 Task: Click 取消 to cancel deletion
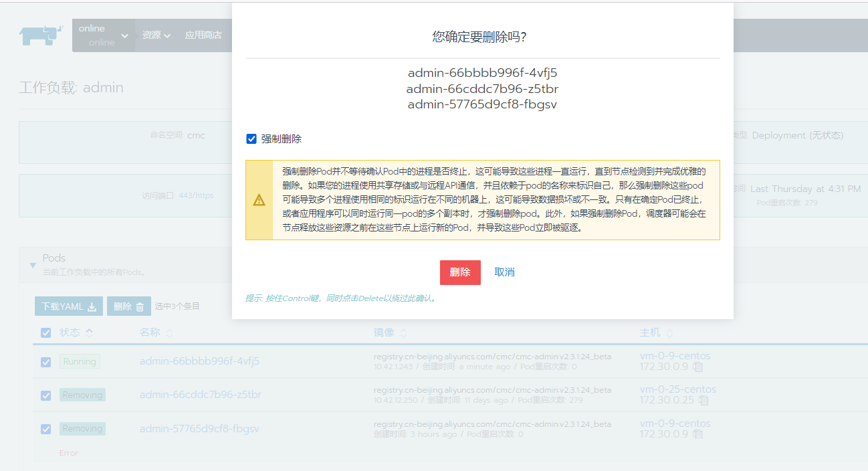click(x=504, y=272)
